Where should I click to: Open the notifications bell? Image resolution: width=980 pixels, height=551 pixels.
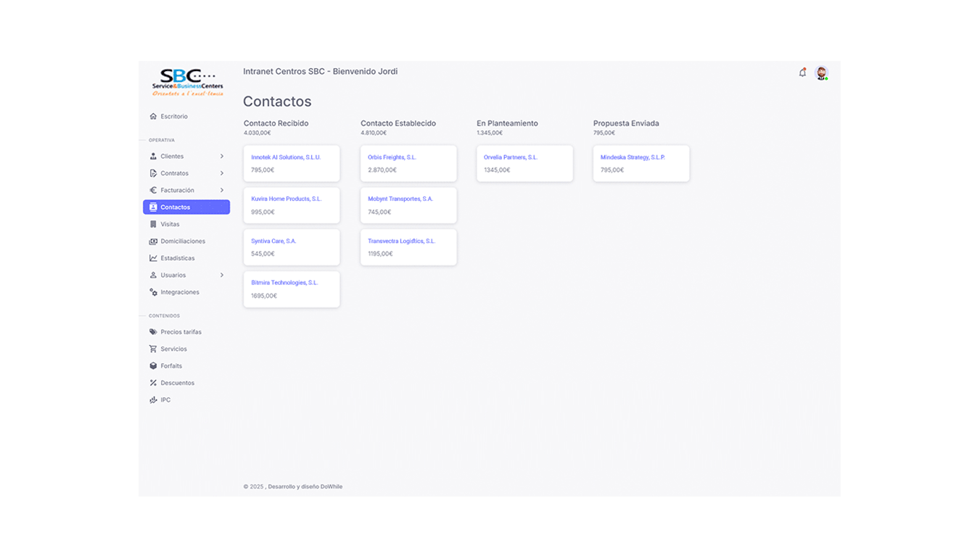(x=802, y=72)
